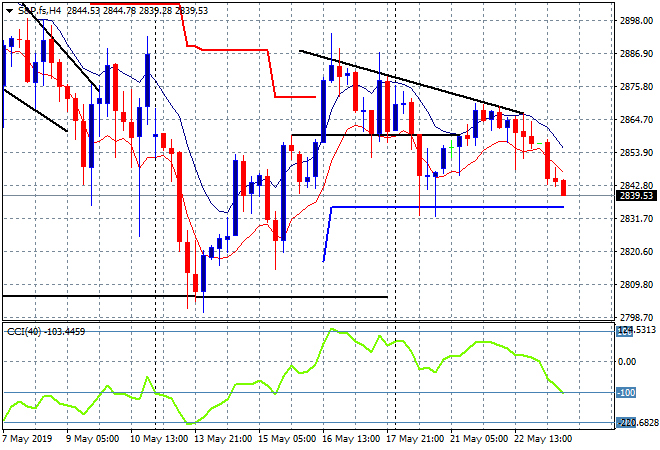This screenshot has width=660, height=450.
Task: Click the 2831.70 price axis label
Action: click(x=636, y=218)
